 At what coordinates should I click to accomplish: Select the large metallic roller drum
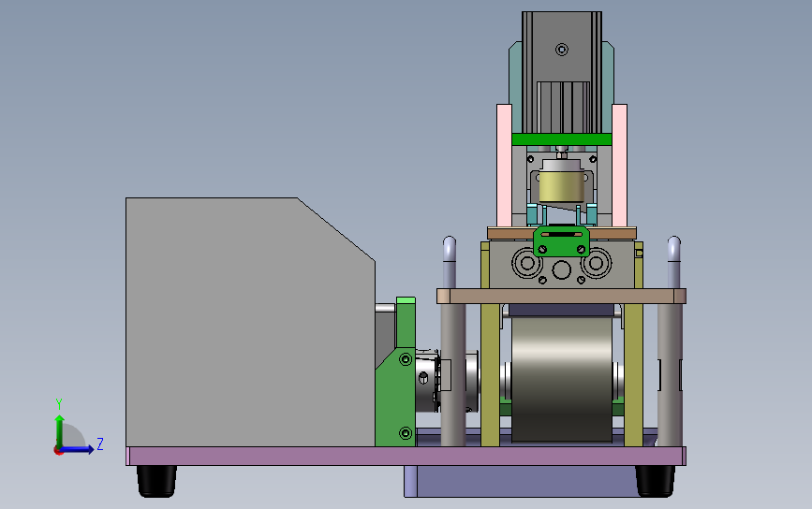coord(562,379)
